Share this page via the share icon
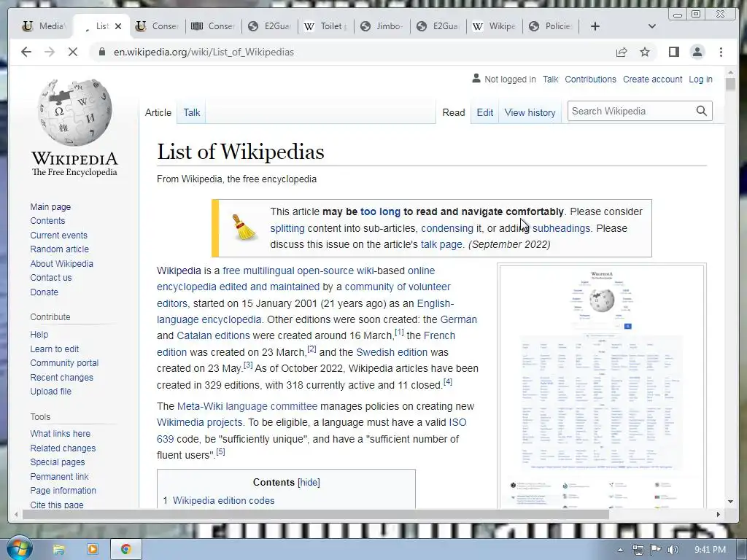 click(622, 52)
